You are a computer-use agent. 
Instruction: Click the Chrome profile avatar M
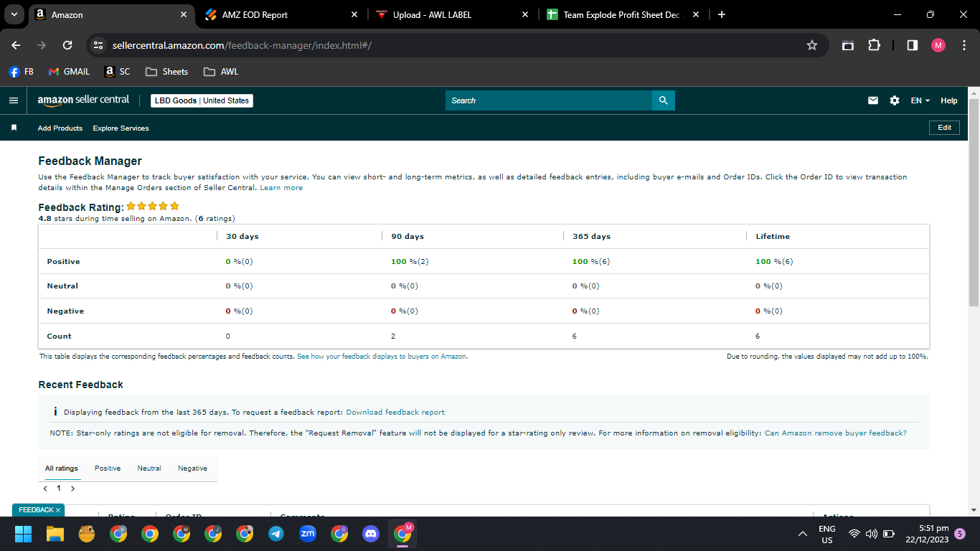click(x=938, y=45)
